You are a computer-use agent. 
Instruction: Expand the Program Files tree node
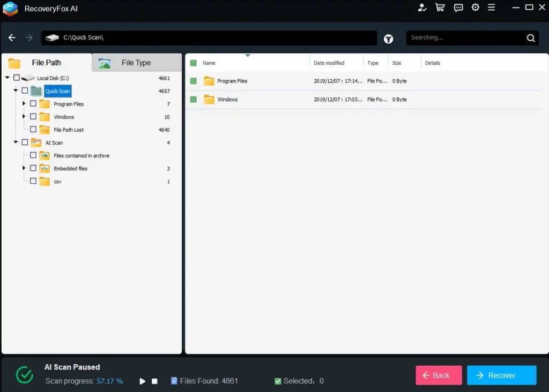24,103
